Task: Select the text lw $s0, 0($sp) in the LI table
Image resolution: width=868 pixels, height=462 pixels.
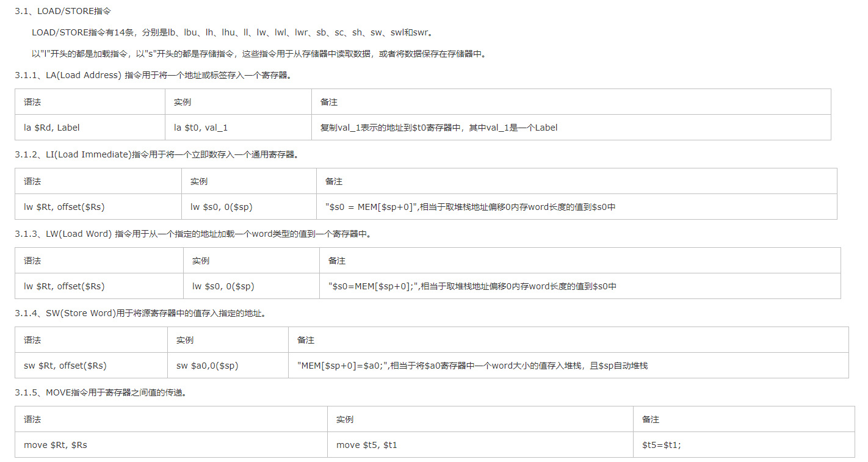Action: click(222, 206)
